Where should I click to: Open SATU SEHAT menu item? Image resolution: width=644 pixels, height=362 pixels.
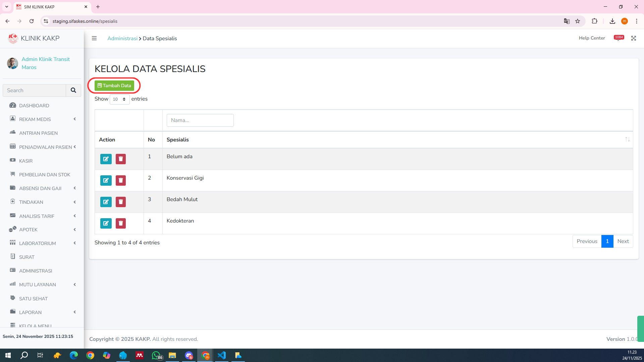[x=33, y=299]
